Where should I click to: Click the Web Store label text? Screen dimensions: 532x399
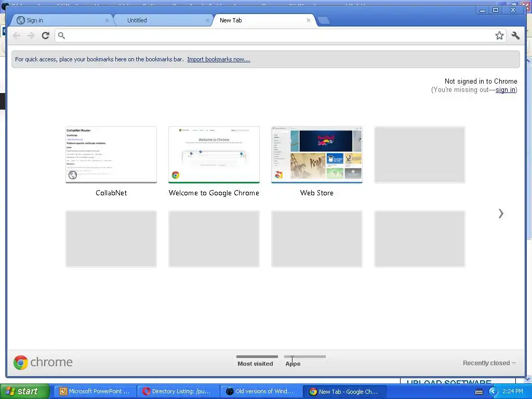click(x=316, y=193)
